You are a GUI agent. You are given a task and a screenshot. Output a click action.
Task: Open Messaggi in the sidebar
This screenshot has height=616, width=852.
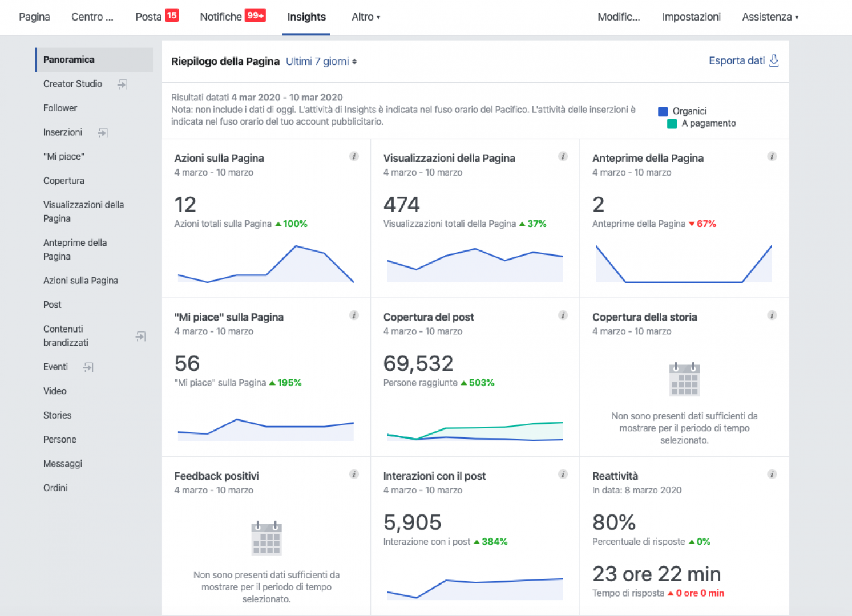63,464
